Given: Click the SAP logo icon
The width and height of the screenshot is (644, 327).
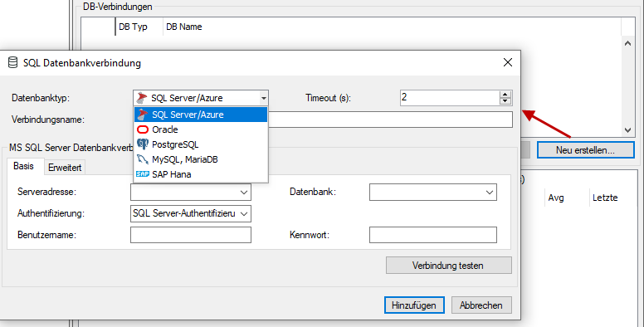Looking at the screenshot, I should (x=143, y=174).
